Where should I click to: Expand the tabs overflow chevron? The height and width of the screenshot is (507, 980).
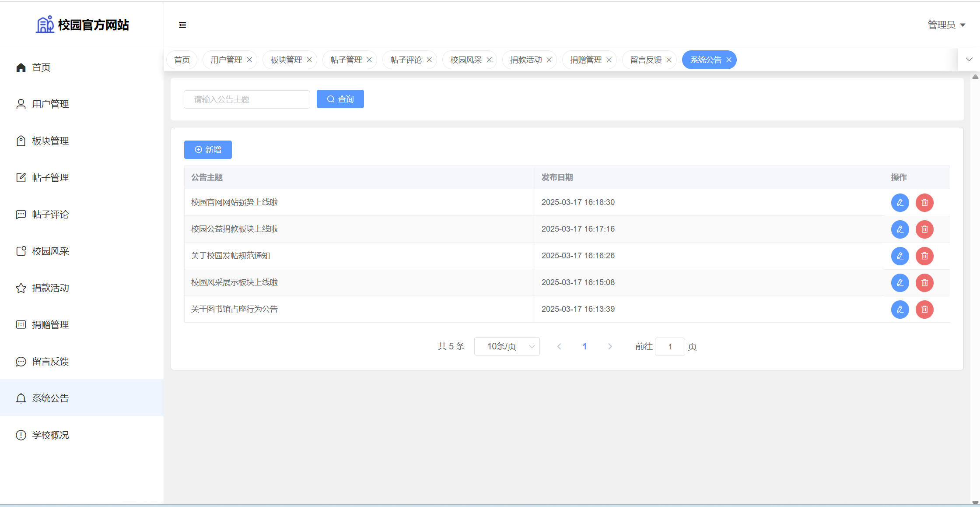(x=969, y=60)
